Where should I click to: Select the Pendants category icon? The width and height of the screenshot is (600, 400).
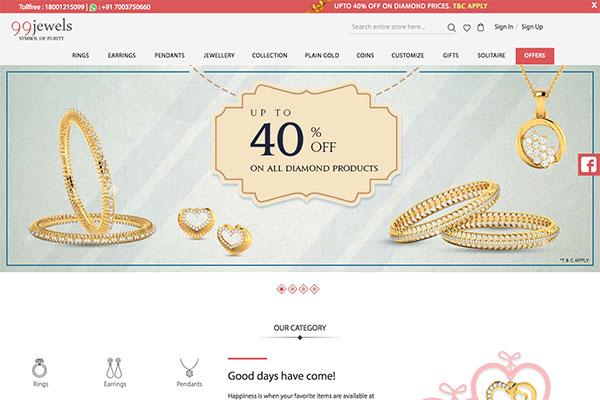pos(189,368)
